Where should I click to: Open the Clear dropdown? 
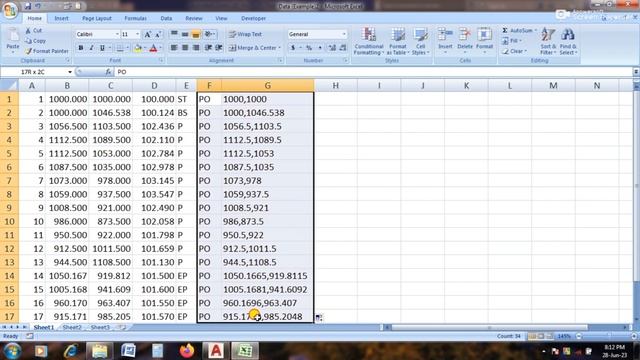coord(514,51)
